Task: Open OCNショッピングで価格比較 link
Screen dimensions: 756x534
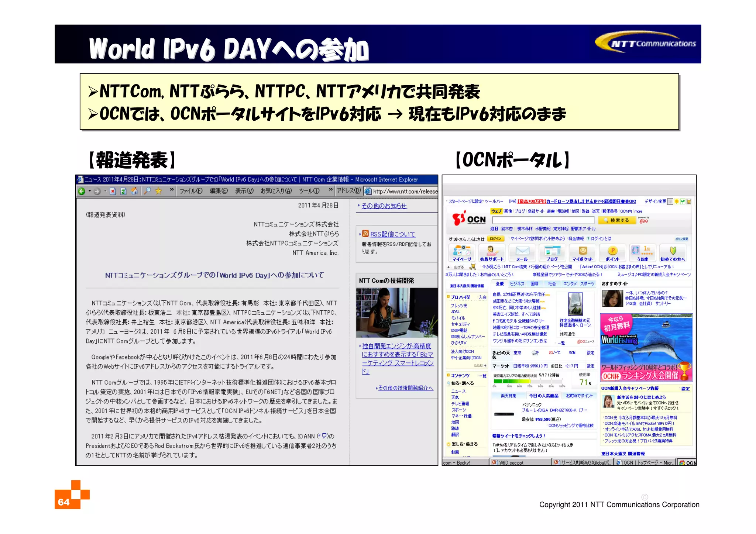Action: click(x=571, y=426)
